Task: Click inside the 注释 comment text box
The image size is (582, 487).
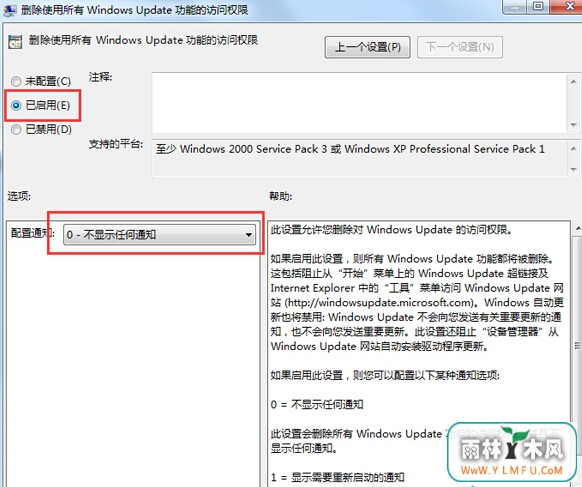Action: tap(360, 103)
